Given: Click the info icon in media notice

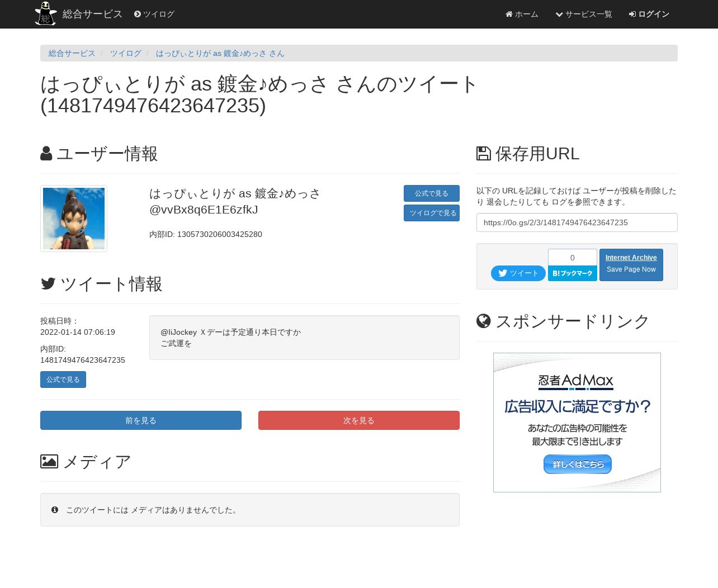Looking at the screenshot, I should click(x=55, y=510).
